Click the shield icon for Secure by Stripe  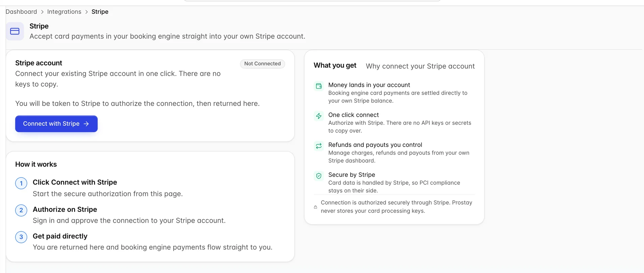(x=319, y=176)
